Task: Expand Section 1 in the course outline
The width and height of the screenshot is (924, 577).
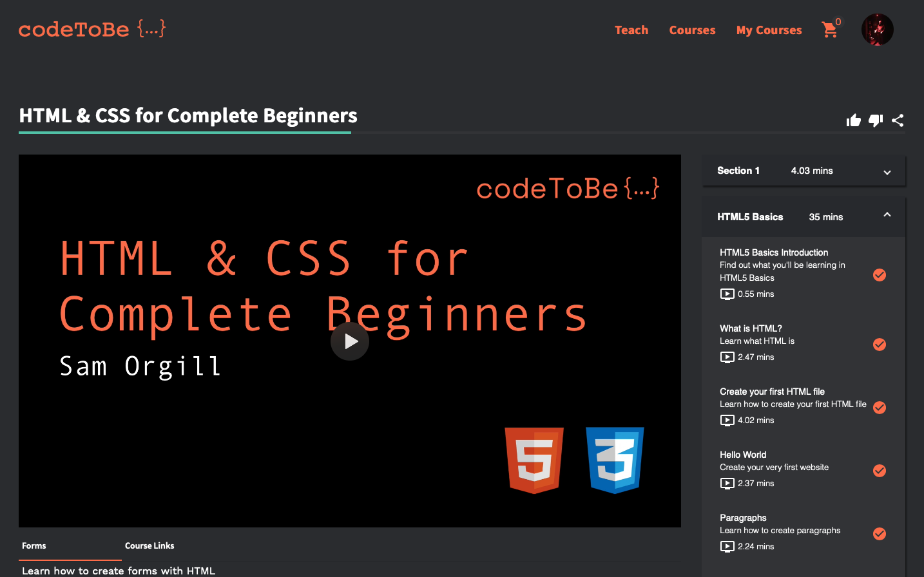Action: pos(887,171)
